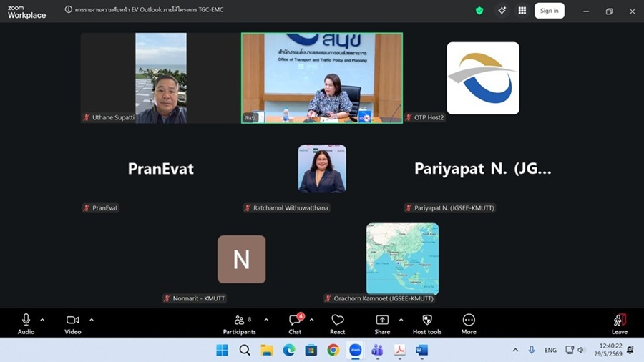The width and height of the screenshot is (644, 362).
Task: Show meeting info icon beside title
Action: click(x=68, y=9)
